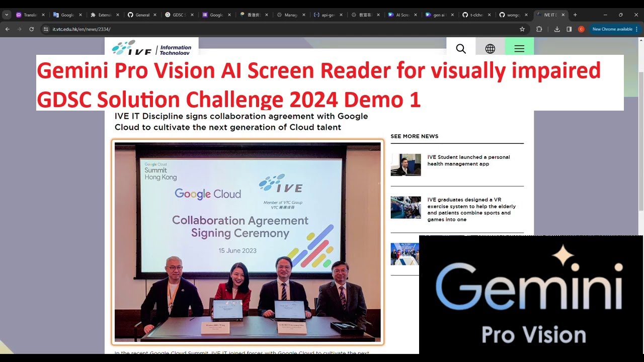
Task: Close the AI Scre tab
Action: click(x=416, y=15)
